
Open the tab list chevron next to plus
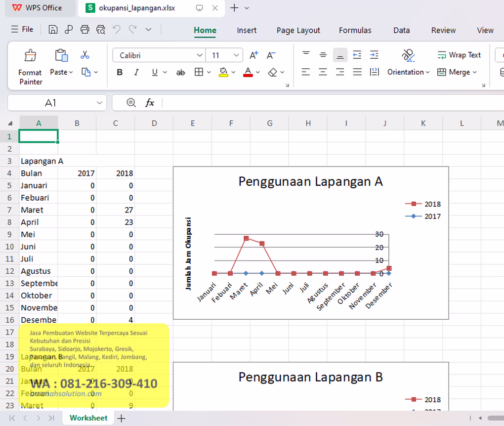(x=247, y=8)
